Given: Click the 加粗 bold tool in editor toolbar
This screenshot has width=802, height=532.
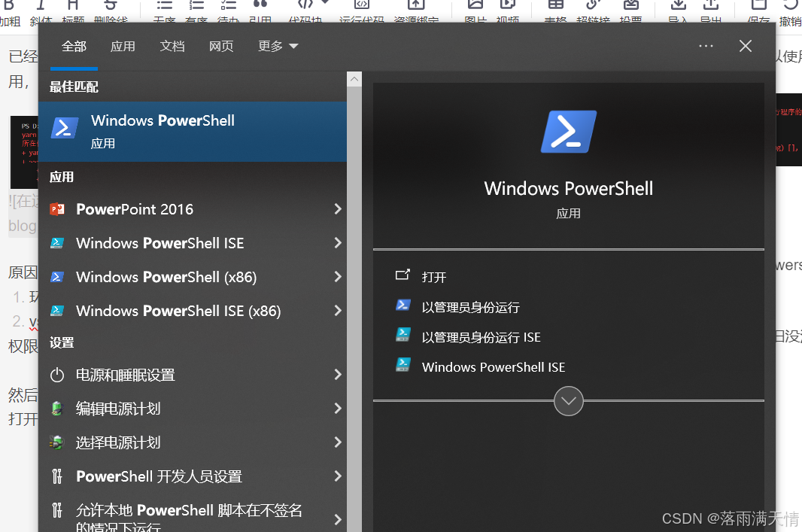Looking at the screenshot, I should click(x=9, y=14).
